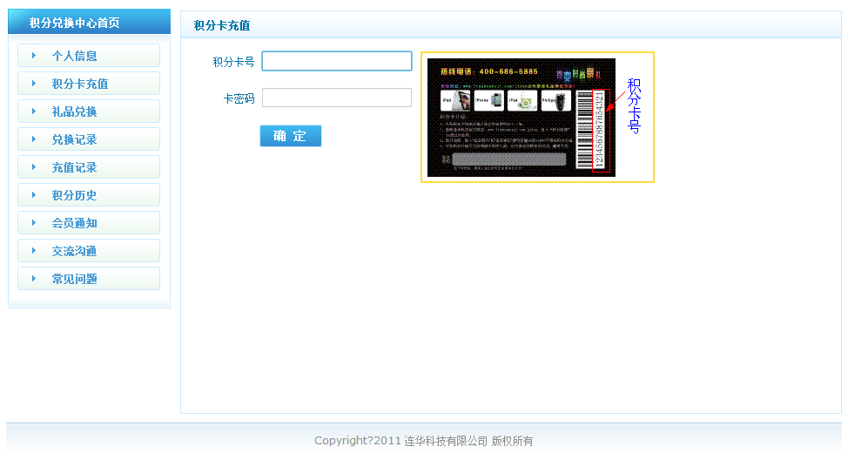View 兑换记录 in sidebar
The image size is (868, 467).
click(89, 139)
